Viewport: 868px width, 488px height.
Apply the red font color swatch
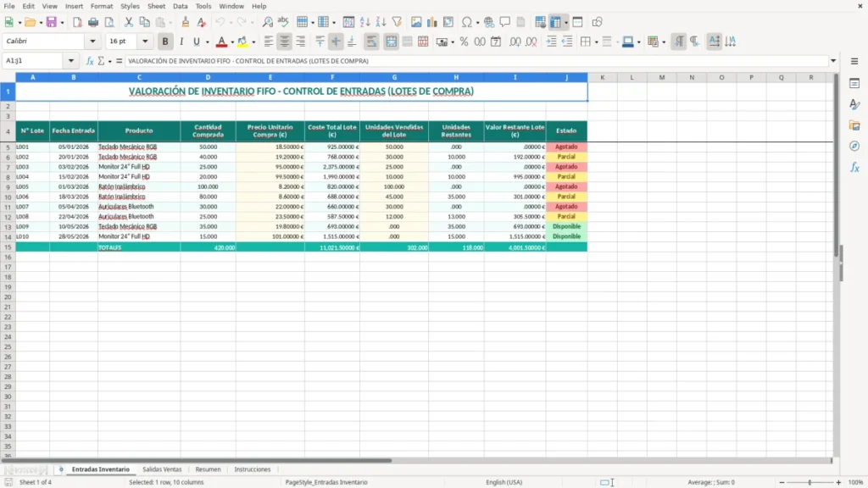click(221, 42)
